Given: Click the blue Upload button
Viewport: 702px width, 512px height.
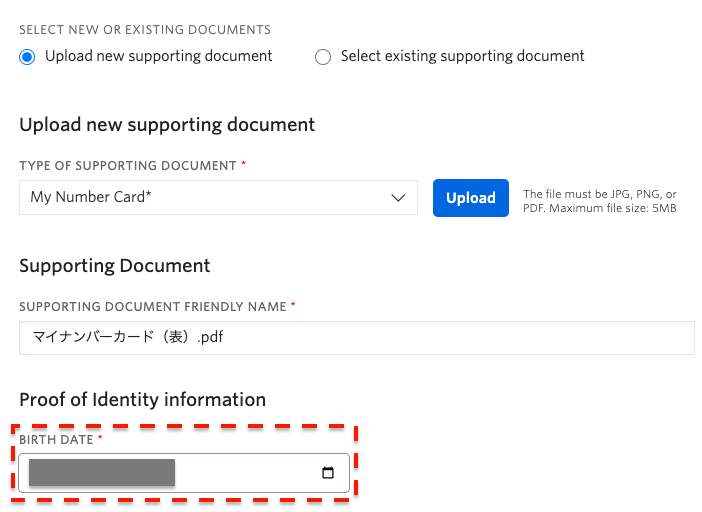Looking at the screenshot, I should coord(471,198).
